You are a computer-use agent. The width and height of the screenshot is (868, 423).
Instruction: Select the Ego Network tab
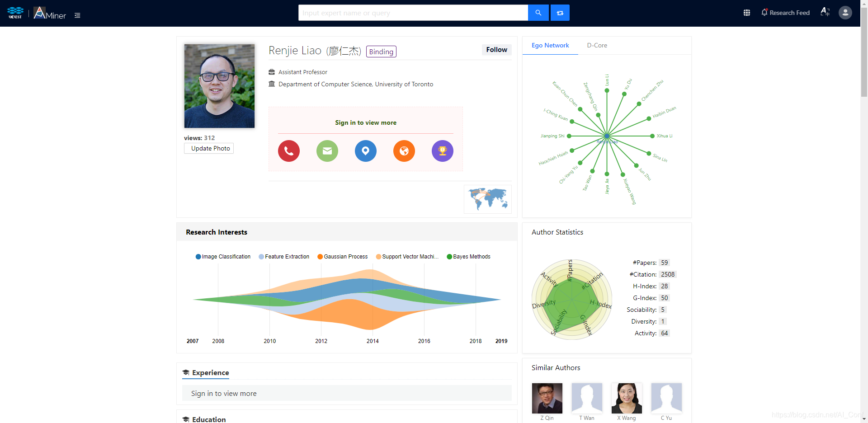(550, 45)
